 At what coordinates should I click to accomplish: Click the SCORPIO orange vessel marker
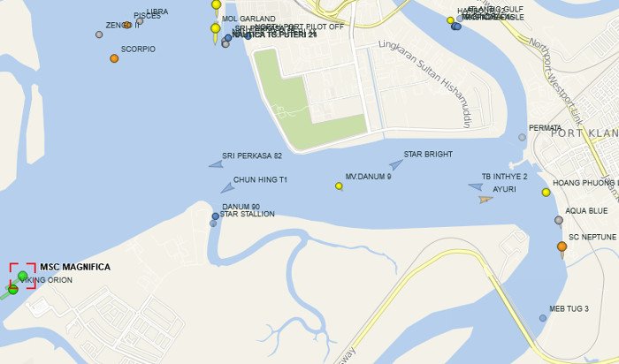pos(114,58)
